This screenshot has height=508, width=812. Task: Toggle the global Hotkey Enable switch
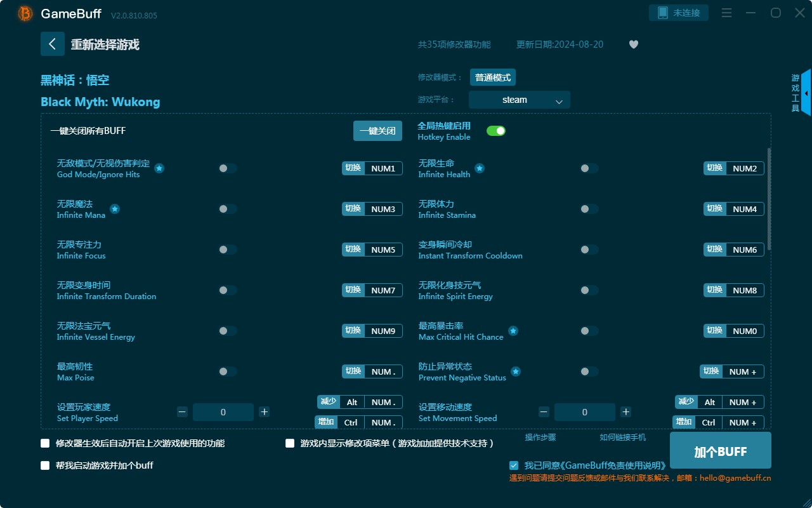[x=496, y=131]
